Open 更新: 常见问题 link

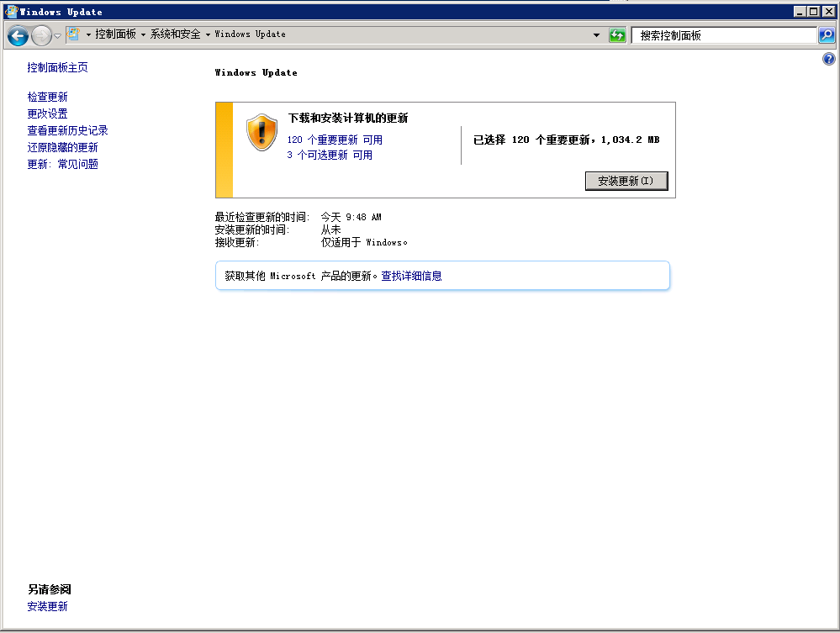click(x=62, y=165)
